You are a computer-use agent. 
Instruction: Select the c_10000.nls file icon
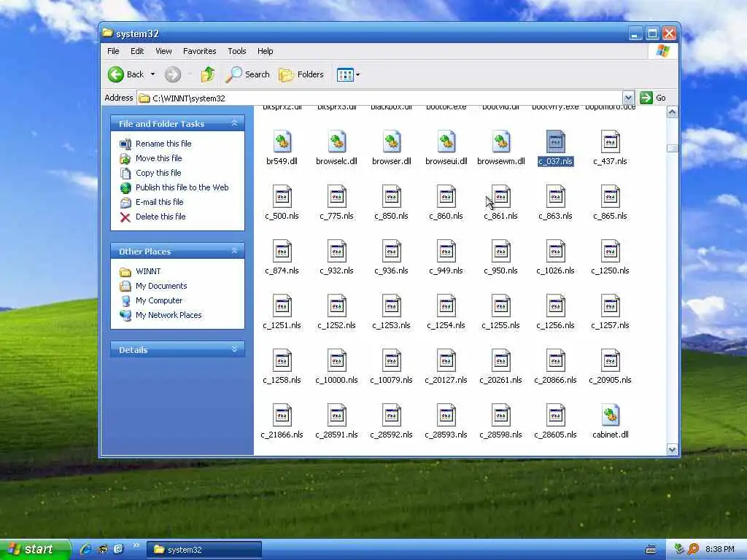[x=337, y=360]
